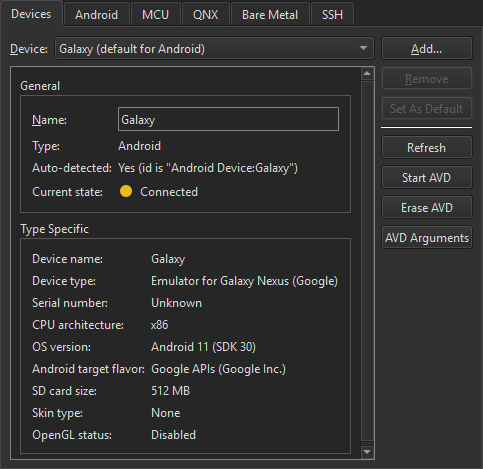Open the Device combo box dropdown arrow
The width and height of the screenshot is (483, 469).
click(363, 49)
